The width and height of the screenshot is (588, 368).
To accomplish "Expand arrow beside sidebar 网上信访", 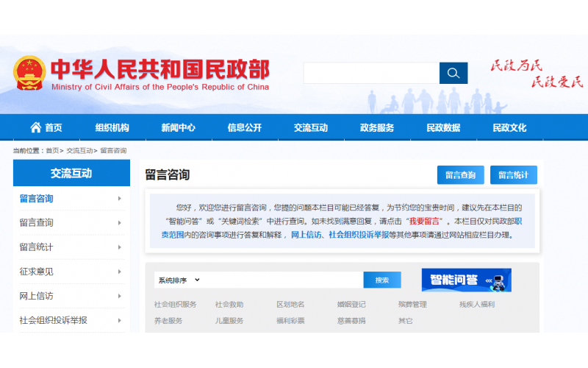I will point(120,296).
